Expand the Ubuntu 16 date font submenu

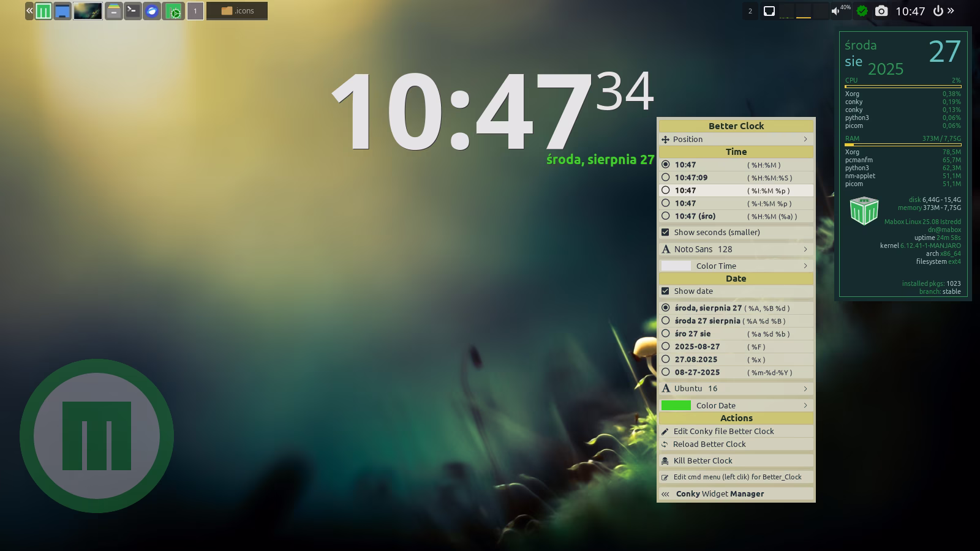coord(736,389)
